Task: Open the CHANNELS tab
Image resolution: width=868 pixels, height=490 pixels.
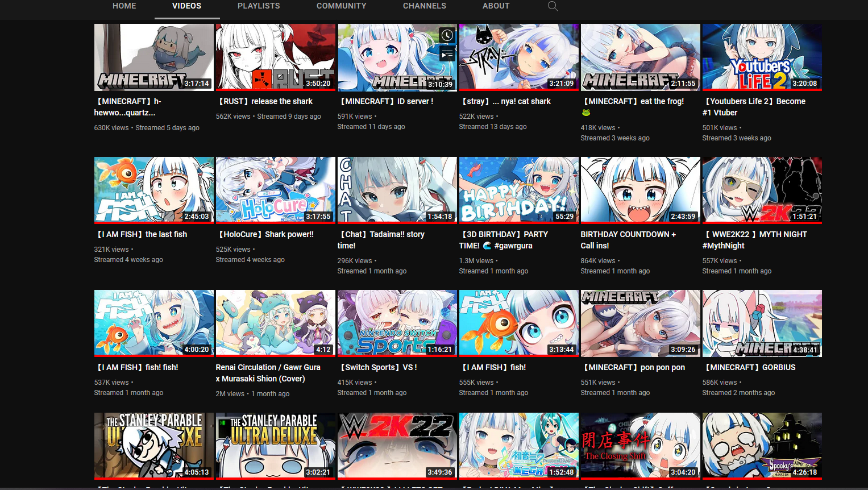Action: point(425,6)
